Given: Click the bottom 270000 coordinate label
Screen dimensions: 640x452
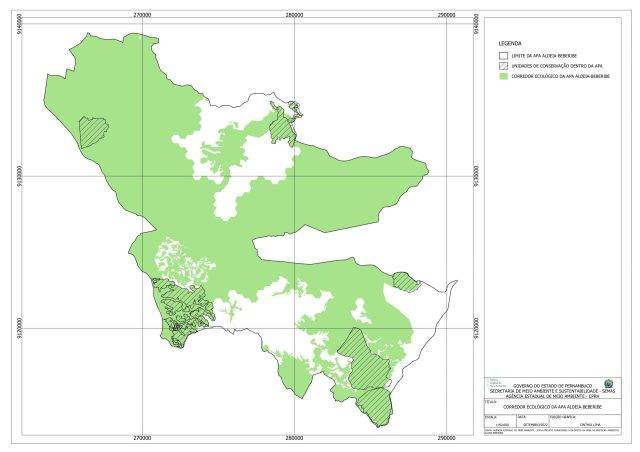Looking at the screenshot, I should tap(142, 438).
